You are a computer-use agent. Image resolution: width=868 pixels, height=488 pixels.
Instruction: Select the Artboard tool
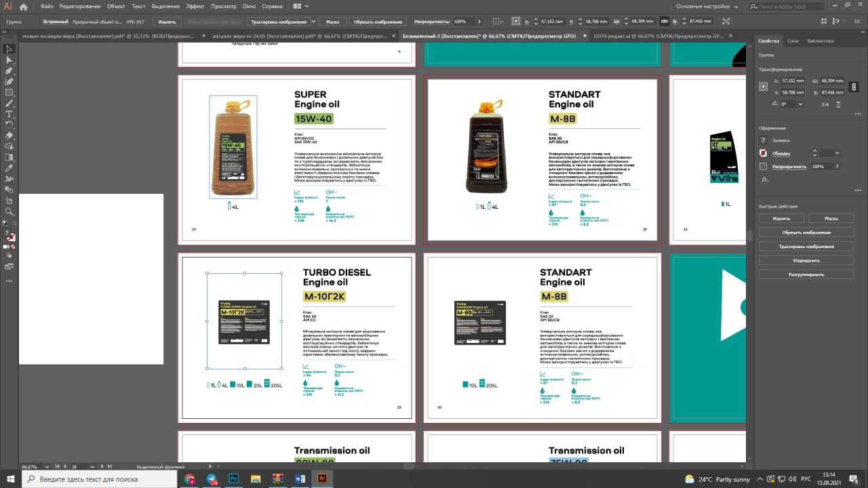coord(9,201)
